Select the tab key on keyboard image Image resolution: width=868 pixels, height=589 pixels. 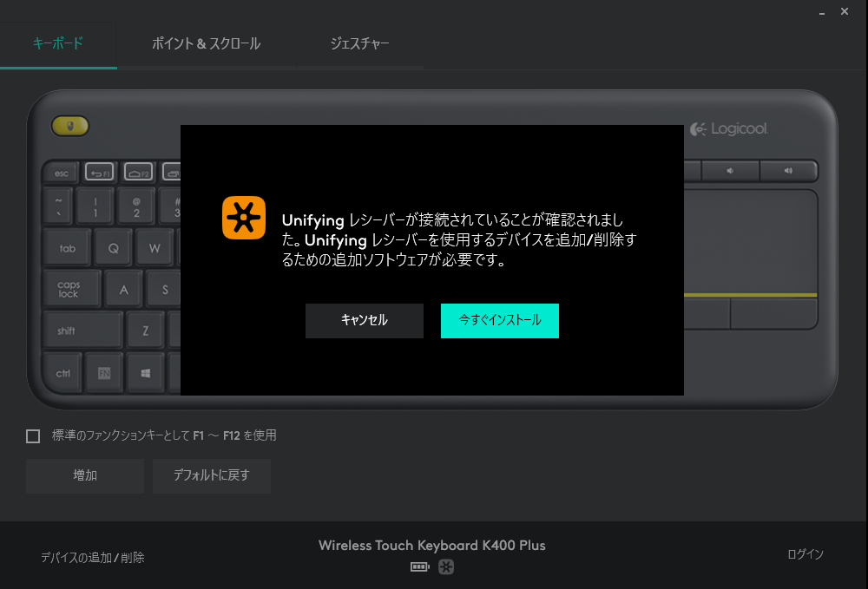tap(67, 248)
